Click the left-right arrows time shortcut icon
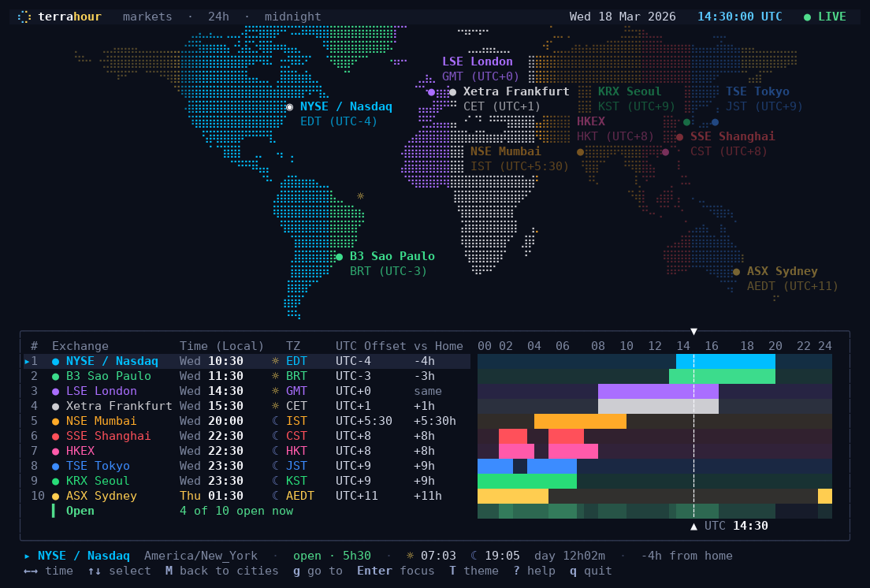Viewport: 870px width, 588px height. (x=31, y=571)
